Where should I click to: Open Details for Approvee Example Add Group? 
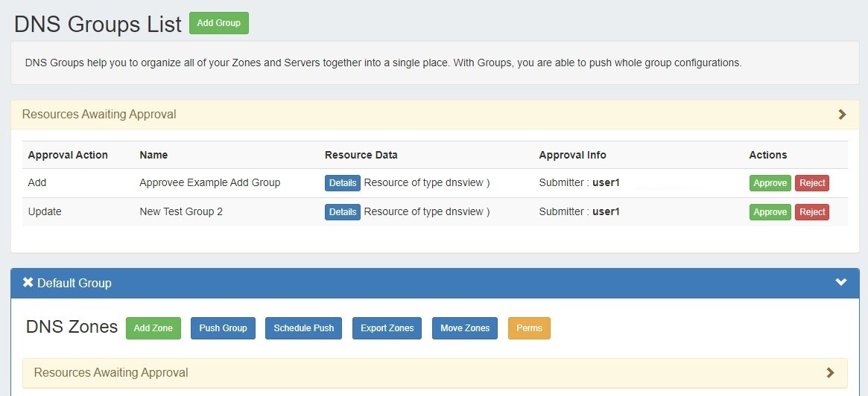(343, 183)
